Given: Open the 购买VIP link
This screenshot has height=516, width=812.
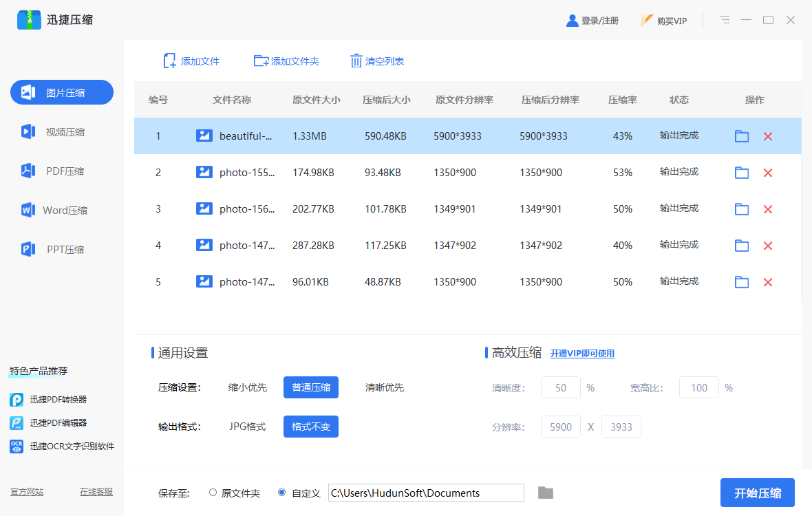Looking at the screenshot, I should click(x=665, y=21).
